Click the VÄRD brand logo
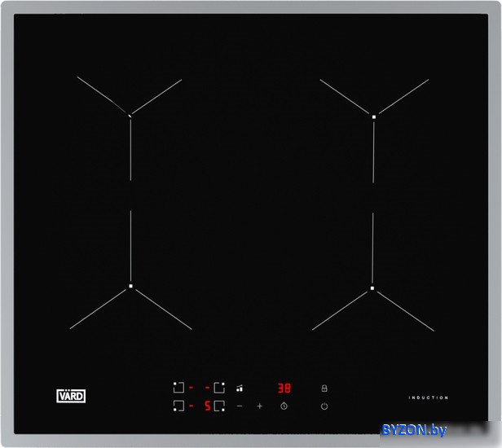 point(71,396)
